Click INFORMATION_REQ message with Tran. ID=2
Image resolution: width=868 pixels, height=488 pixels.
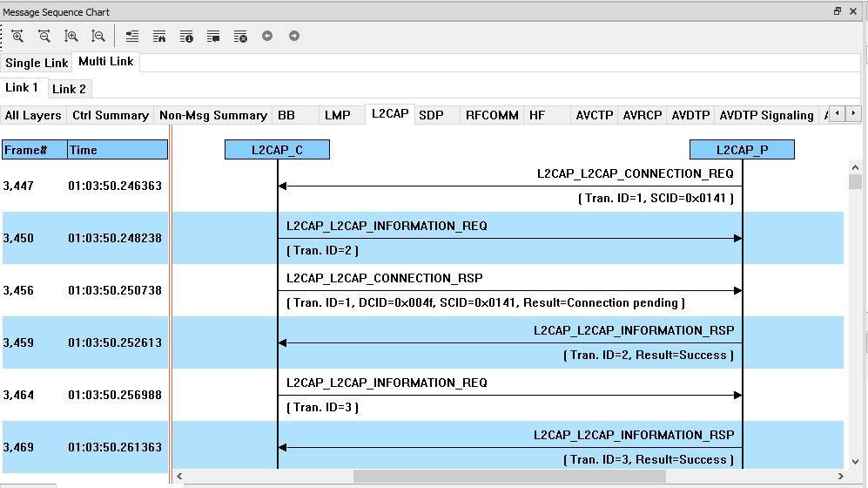click(387, 226)
